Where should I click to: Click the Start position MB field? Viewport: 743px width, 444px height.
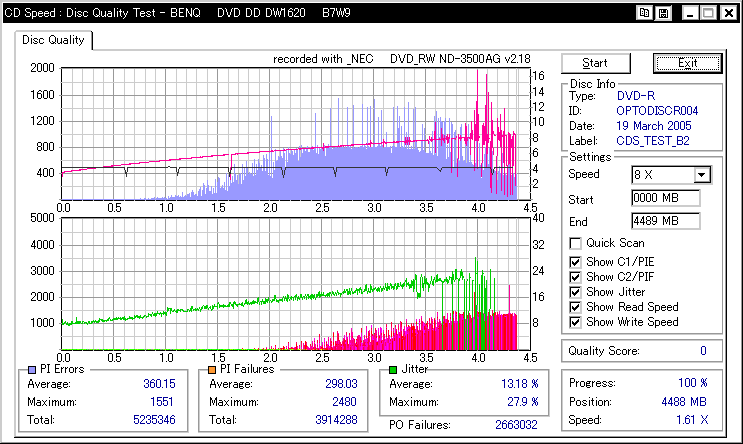tap(666, 198)
